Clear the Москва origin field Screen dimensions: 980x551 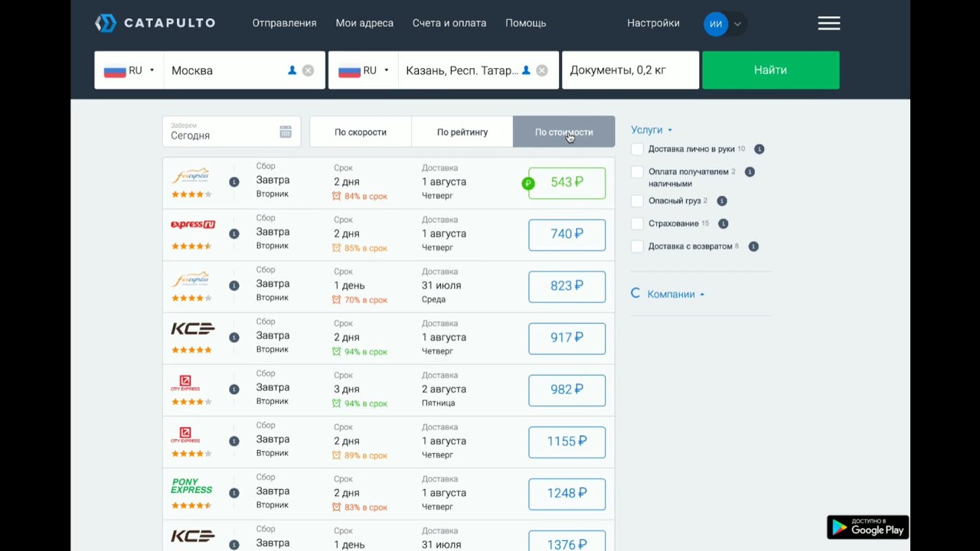308,70
